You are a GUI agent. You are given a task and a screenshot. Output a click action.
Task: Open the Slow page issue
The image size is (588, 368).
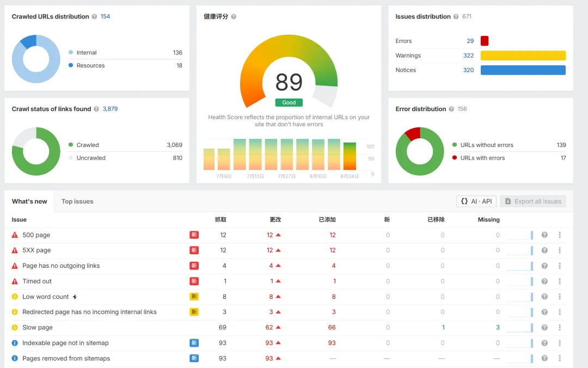pos(38,328)
